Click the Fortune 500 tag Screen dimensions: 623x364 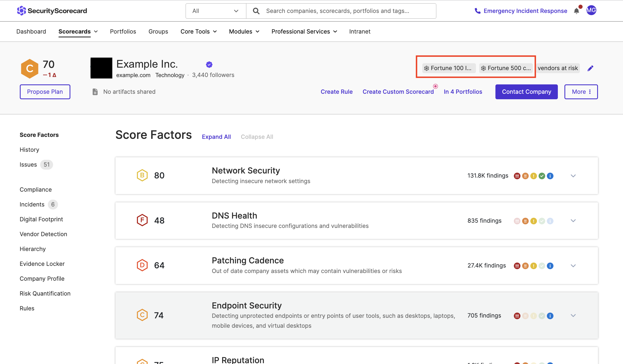click(506, 68)
